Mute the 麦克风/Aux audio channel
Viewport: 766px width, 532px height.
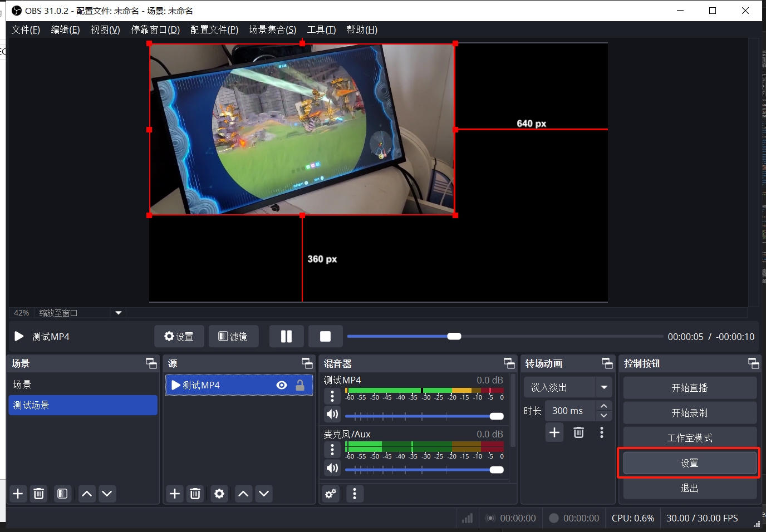332,468
